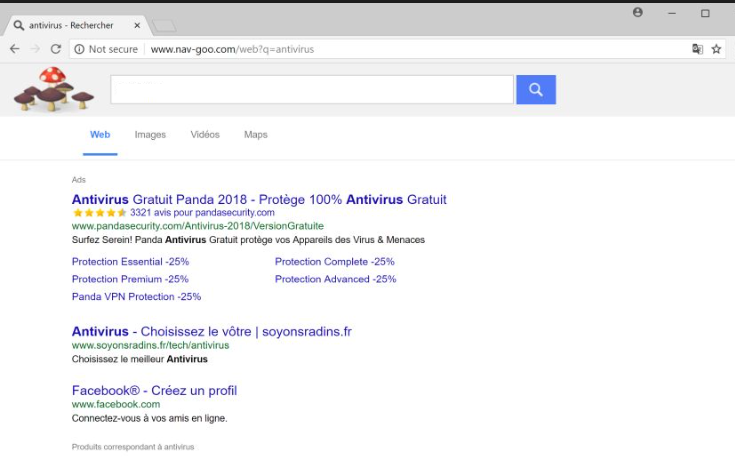
Task: Open Panda VPN Protection -25% link
Action: pos(136,297)
